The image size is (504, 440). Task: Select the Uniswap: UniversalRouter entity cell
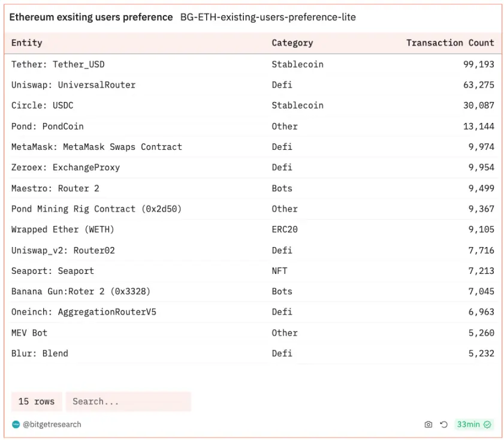pyautogui.click(x=73, y=85)
